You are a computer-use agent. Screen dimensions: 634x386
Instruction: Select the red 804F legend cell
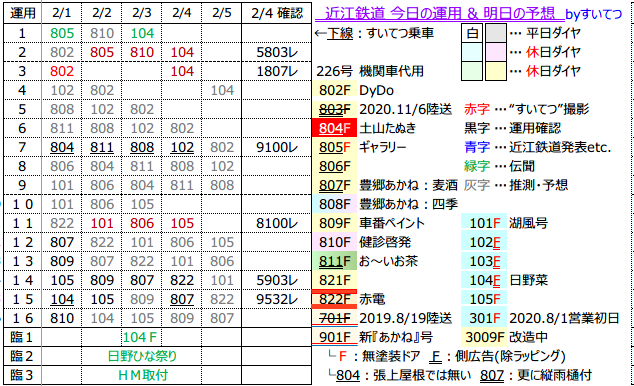334,128
